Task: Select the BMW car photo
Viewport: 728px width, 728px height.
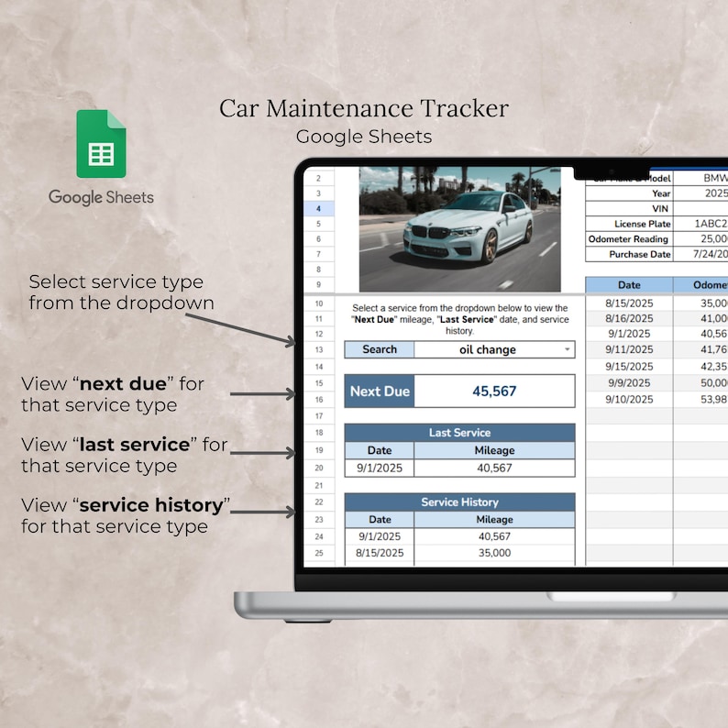Action: point(459,229)
